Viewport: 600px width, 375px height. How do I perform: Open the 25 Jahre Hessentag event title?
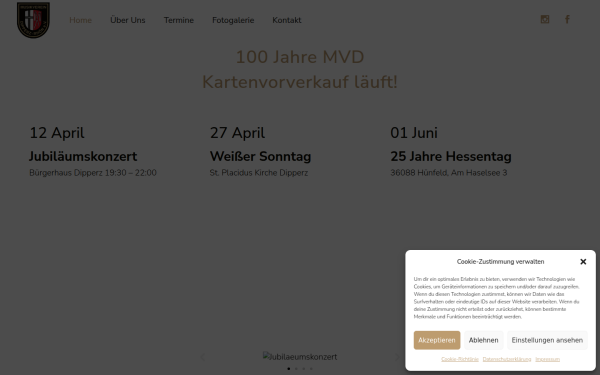pyautogui.click(x=451, y=156)
